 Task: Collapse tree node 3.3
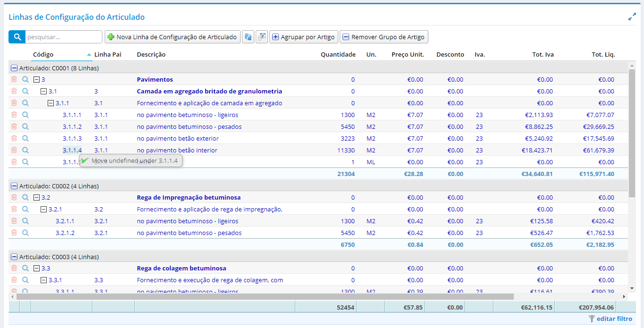36,268
